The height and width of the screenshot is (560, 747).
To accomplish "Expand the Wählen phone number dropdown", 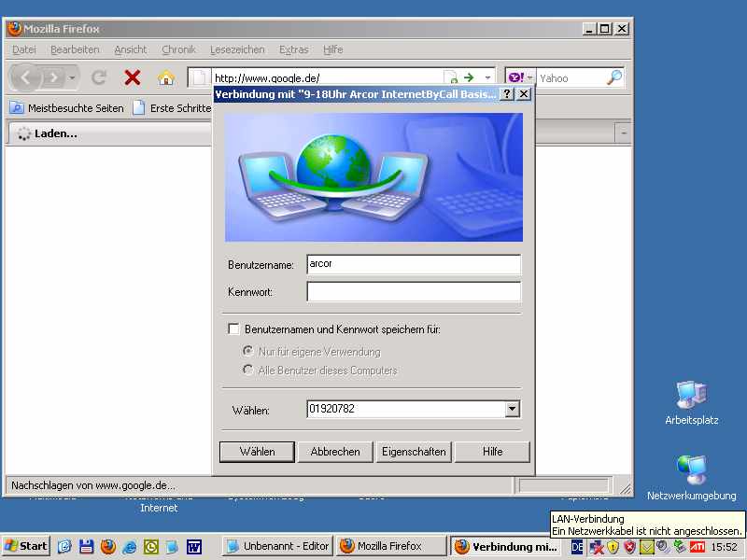I will [x=512, y=409].
